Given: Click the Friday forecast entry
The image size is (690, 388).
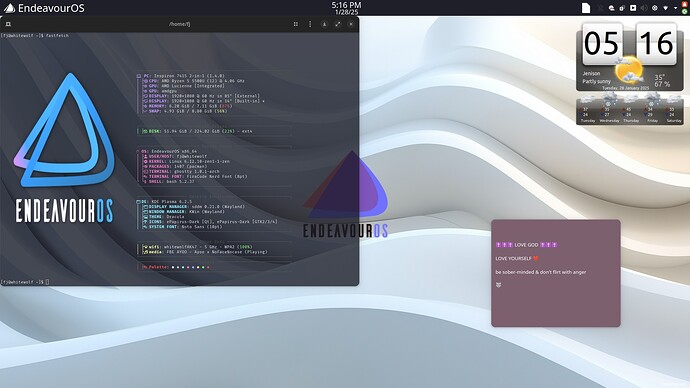Looking at the screenshot, I should (652, 109).
